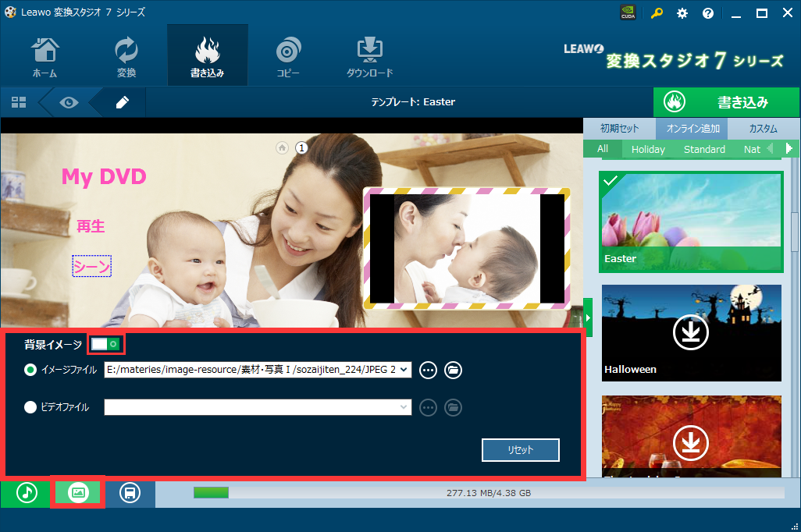801x532 pixels.
Task: Select the video file (ビデオファイル) radio button
Action: click(30, 407)
